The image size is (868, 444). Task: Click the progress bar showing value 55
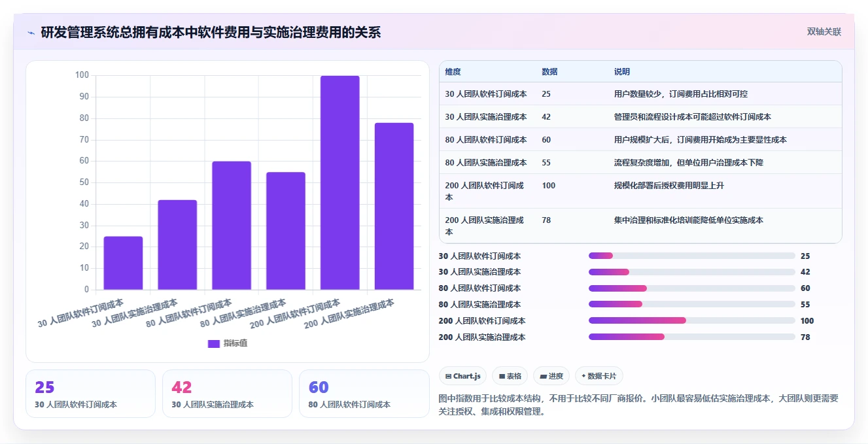[x=692, y=305]
